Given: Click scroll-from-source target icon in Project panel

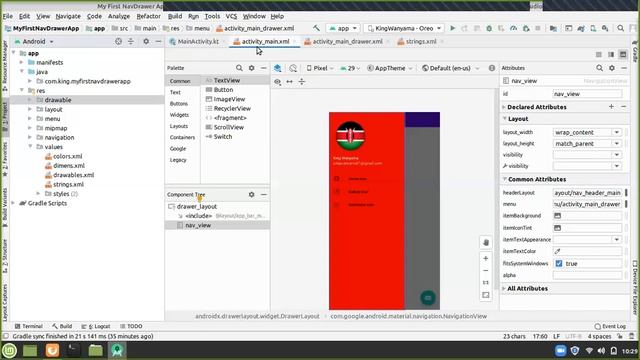Looking at the screenshot, I should (x=118, y=41).
